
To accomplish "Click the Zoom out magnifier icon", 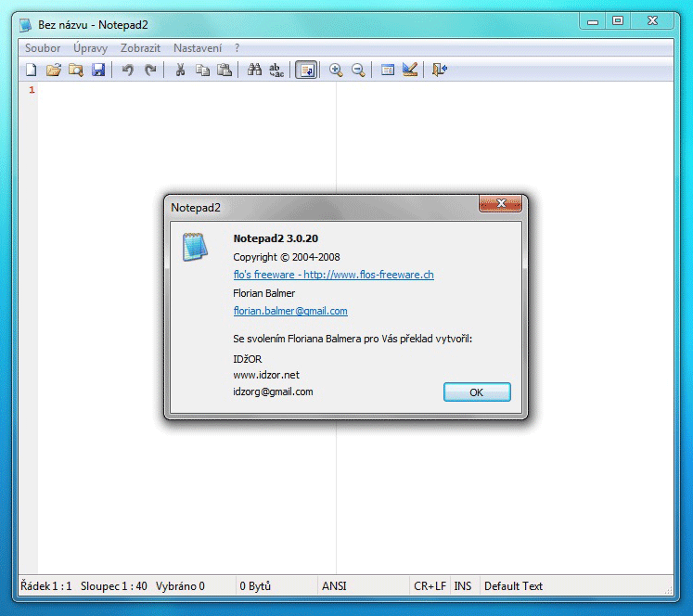I will coord(358,70).
